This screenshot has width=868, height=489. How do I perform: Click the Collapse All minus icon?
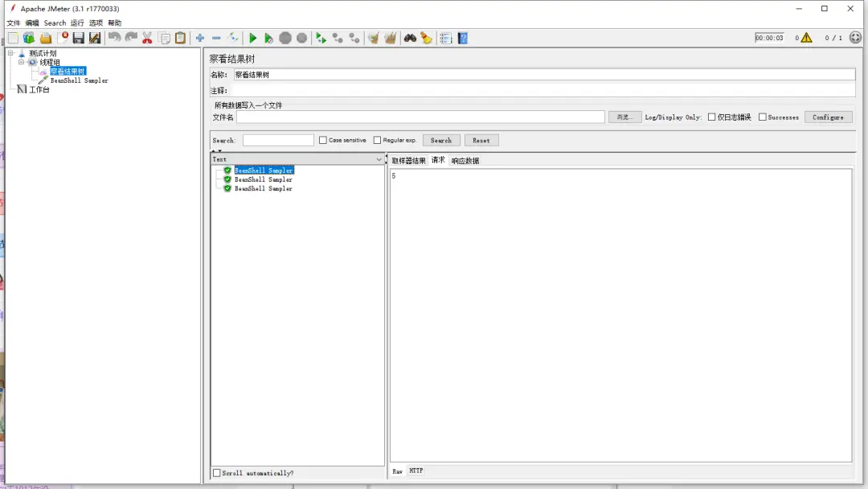(x=216, y=38)
